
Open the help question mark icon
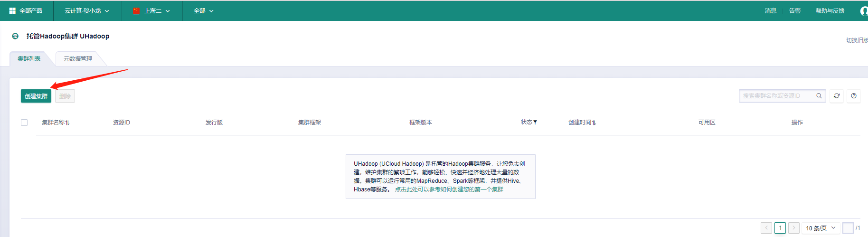coord(854,96)
